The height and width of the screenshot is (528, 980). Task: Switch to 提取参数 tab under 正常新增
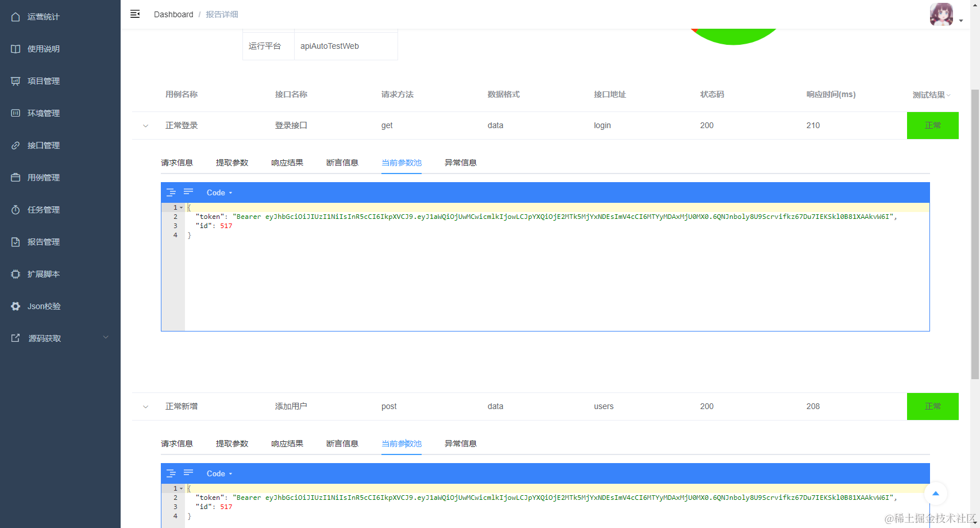tap(232, 444)
